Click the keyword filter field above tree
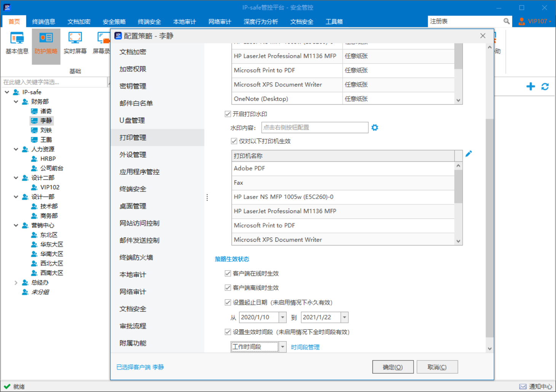The height and width of the screenshot is (392, 556). pyautogui.click(x=54, y=82)
